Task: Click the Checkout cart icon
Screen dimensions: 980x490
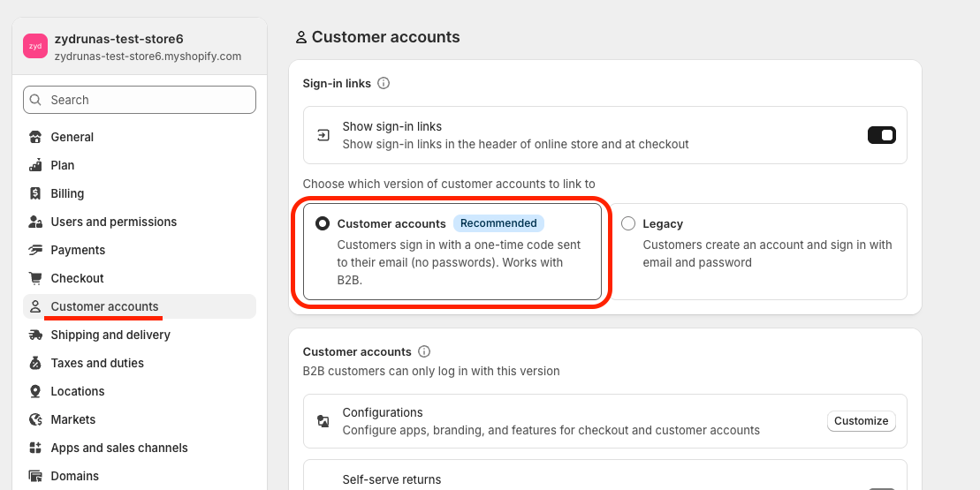Action: coord(35,278)
